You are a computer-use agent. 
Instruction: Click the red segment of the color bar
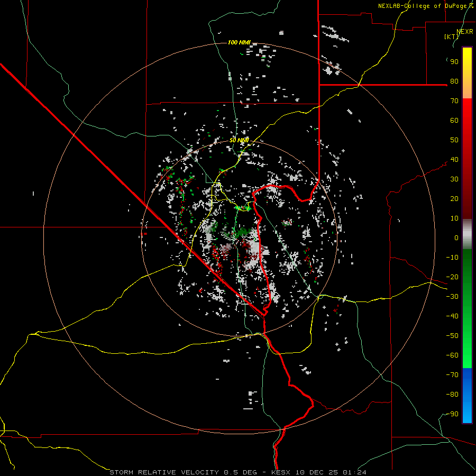[x=467, y=159]
